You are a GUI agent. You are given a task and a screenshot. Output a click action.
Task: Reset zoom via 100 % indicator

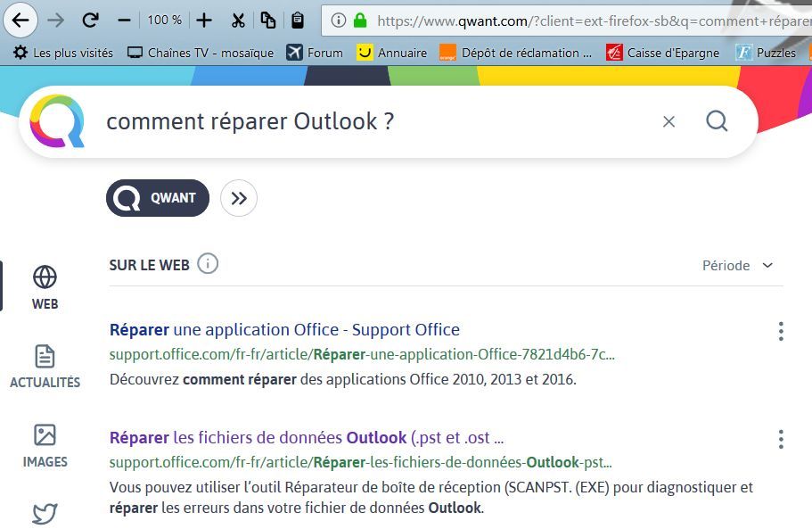click(164, 21)
